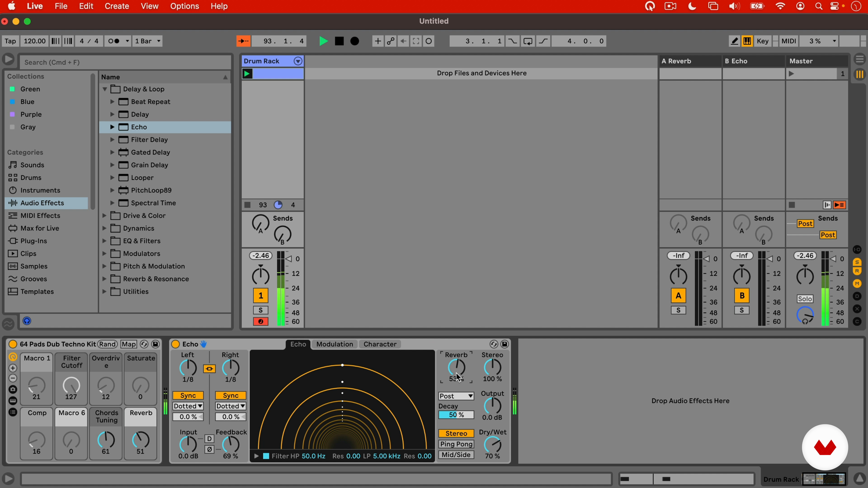
Task: Select Mid/Side channel mode
Action: point(456,455)
